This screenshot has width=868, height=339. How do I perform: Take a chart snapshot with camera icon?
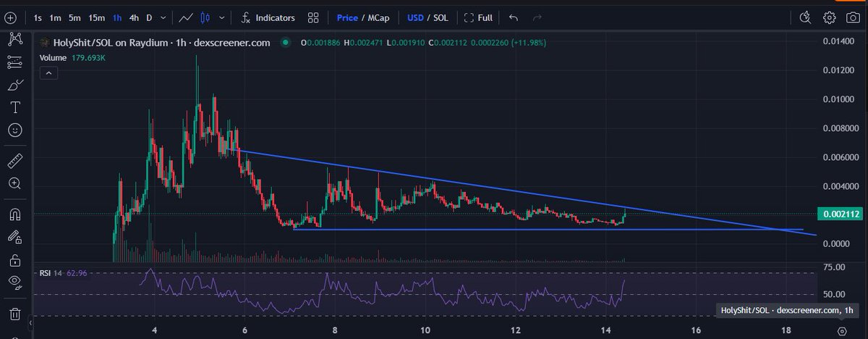pyautogui.click(x=852, y=17)
